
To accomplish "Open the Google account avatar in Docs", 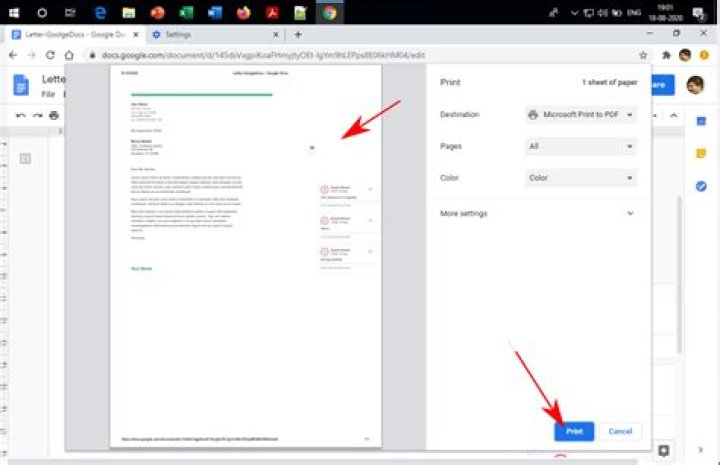I will pyautogui.click(x=695, y=85).
